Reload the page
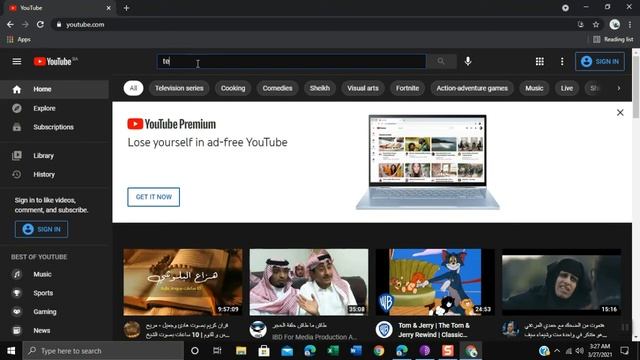Screen dimensions: 640x360 [x=40, y=24]
